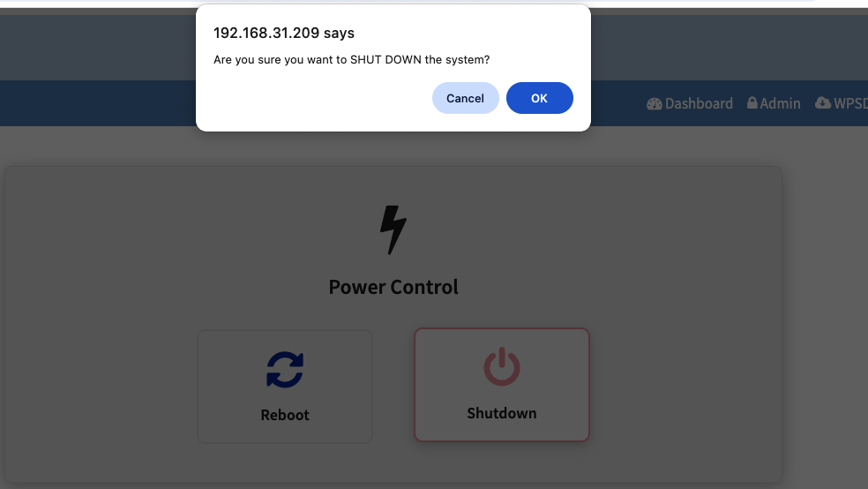Click the Reboot circular arrows icon

[285, 369]
